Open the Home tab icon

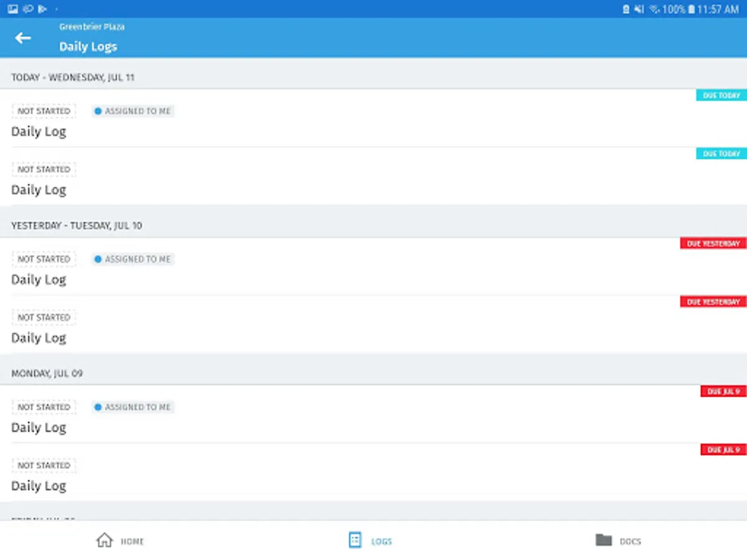(105, 540)
